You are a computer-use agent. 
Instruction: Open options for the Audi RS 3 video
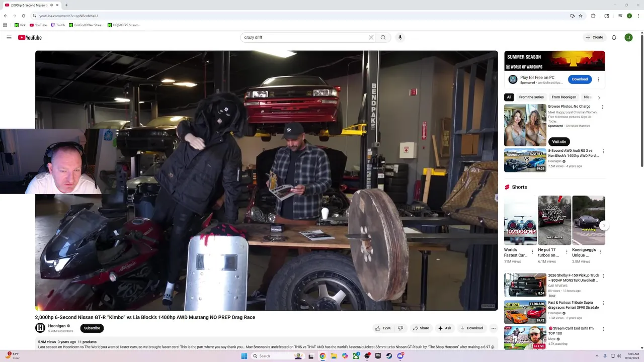pyautogui.click(x=603, y=151)
